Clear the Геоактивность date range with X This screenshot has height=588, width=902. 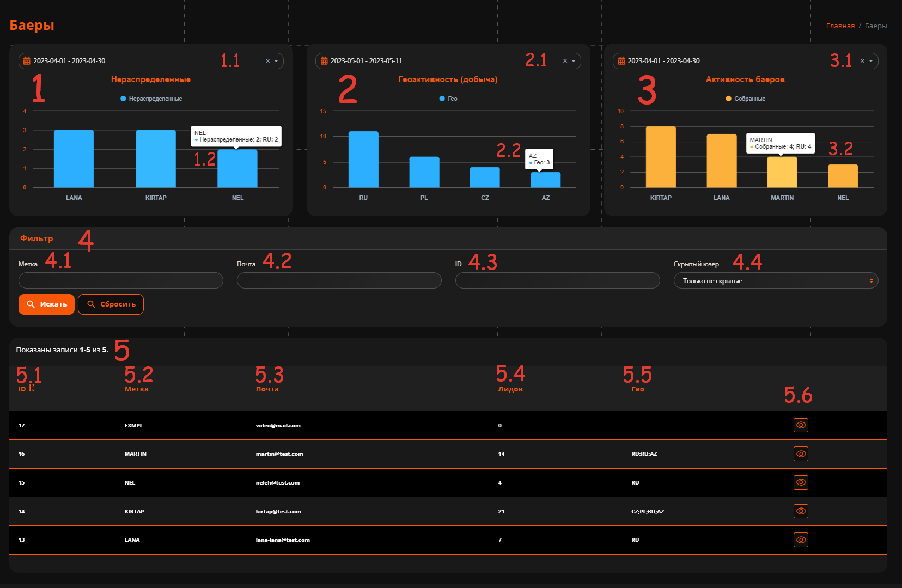[565, 61]
